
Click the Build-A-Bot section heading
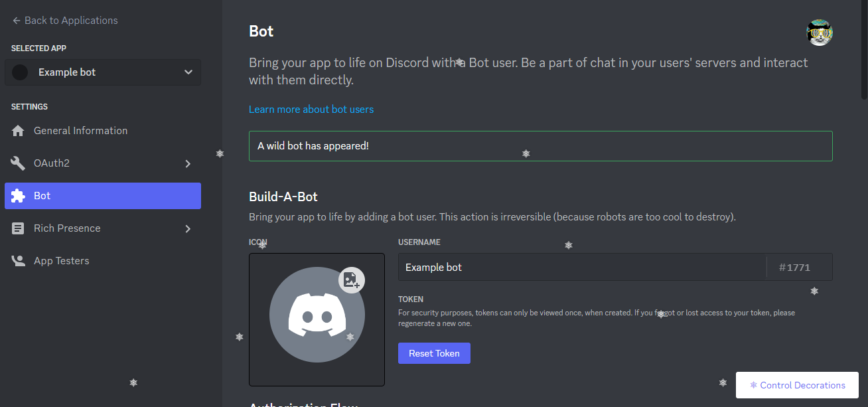coord(283,197)
